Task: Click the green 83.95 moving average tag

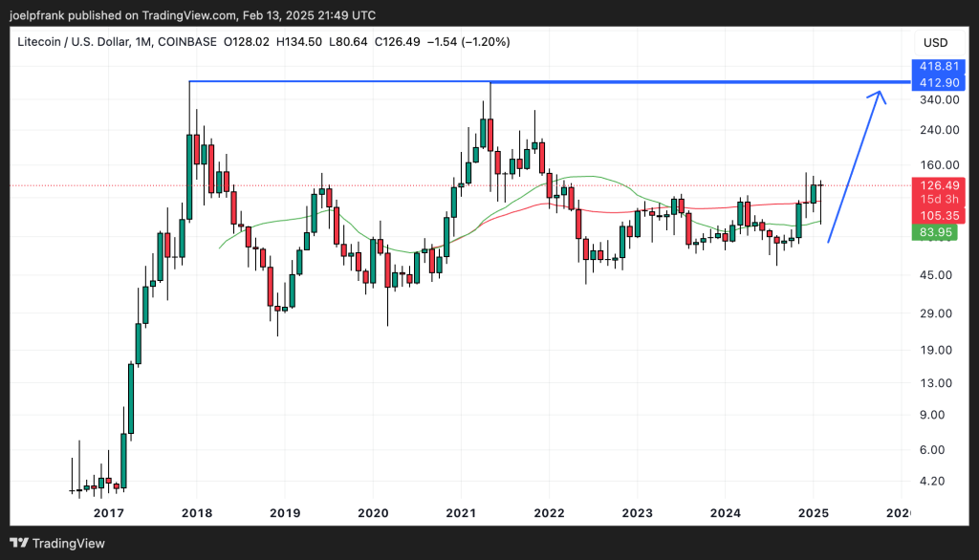Action: pyautogui.click(x=935, y=233)
